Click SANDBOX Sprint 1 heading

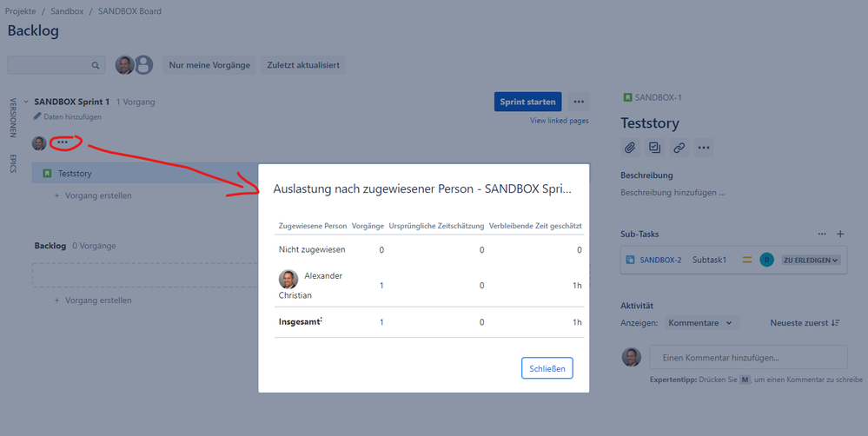(72, 102)
